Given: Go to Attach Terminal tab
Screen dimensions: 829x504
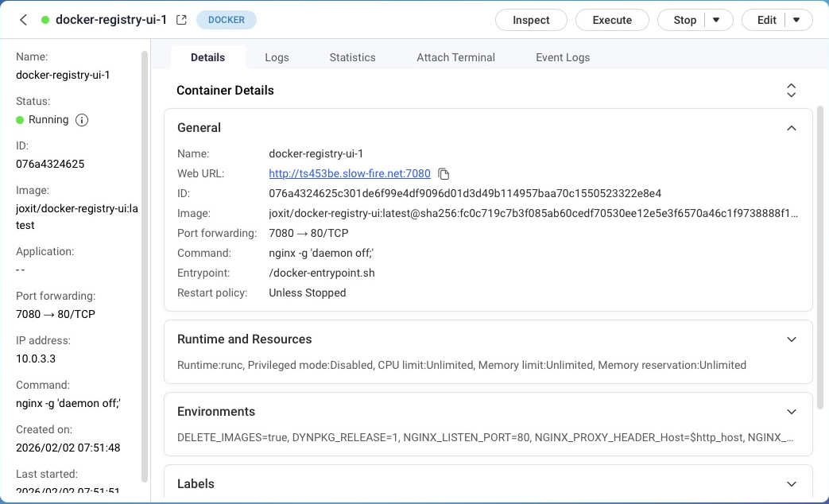Looking at the screenshot, I should point(455,57).
